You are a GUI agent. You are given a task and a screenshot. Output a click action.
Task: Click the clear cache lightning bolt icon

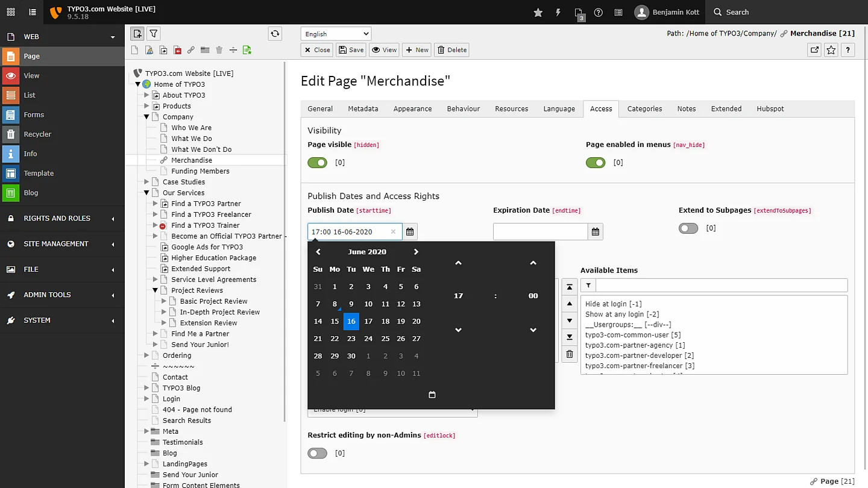(x=558, y=12)
